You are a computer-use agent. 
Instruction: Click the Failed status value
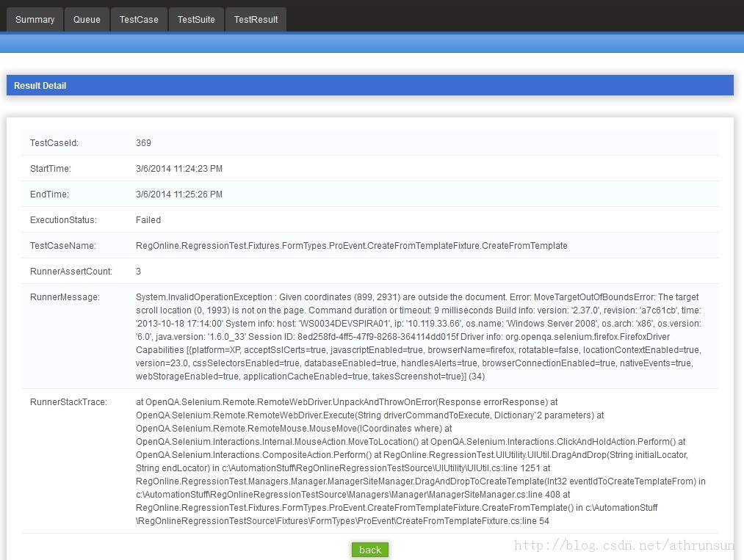(x=148, y=220)
